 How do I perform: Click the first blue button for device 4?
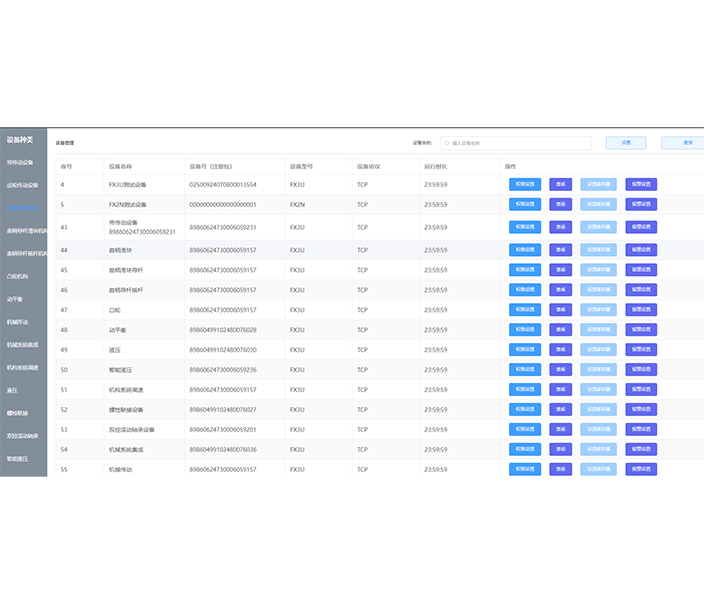pos(525,185)
